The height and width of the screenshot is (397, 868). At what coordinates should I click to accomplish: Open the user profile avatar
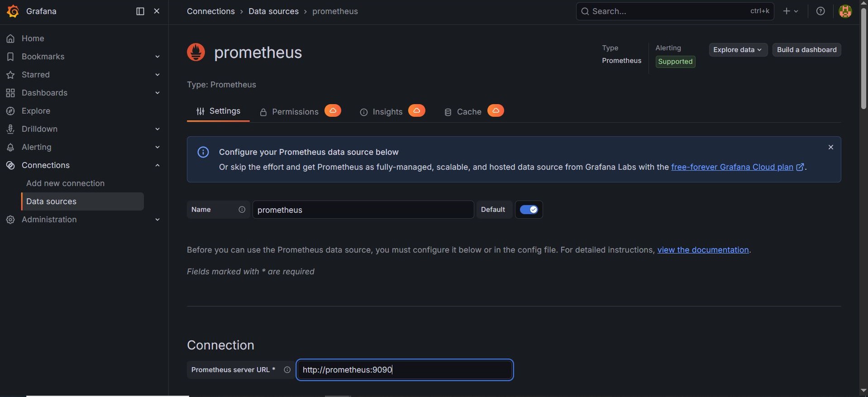[x=845, y=11]
